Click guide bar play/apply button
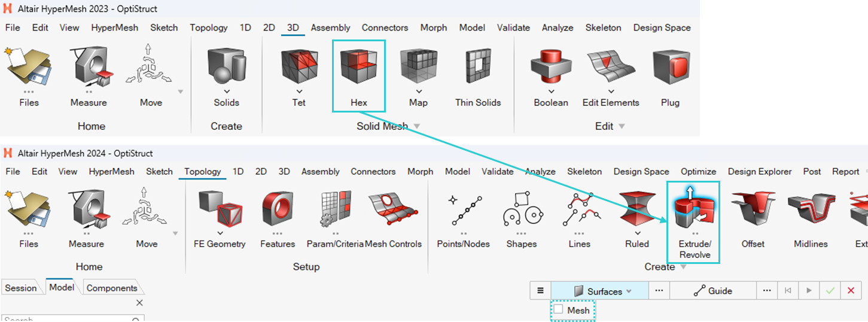The image size is (868, 322). click(809, 291)
